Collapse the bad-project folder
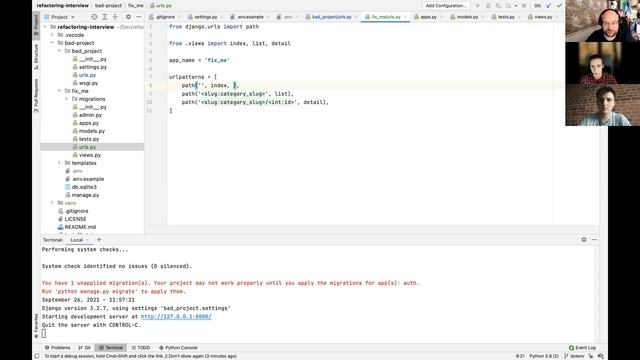This screenshot has width=640, height=360. [x=52, y=43]
